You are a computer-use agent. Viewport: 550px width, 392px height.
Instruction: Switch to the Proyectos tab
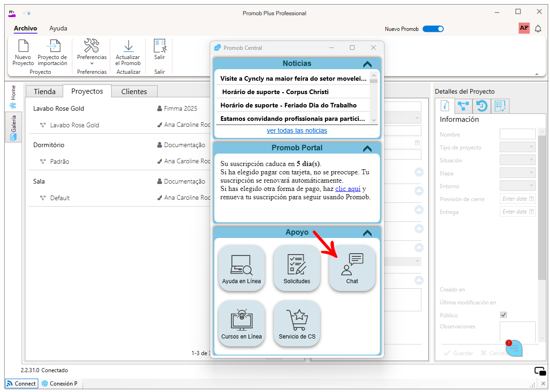click(x=87, y=91)
